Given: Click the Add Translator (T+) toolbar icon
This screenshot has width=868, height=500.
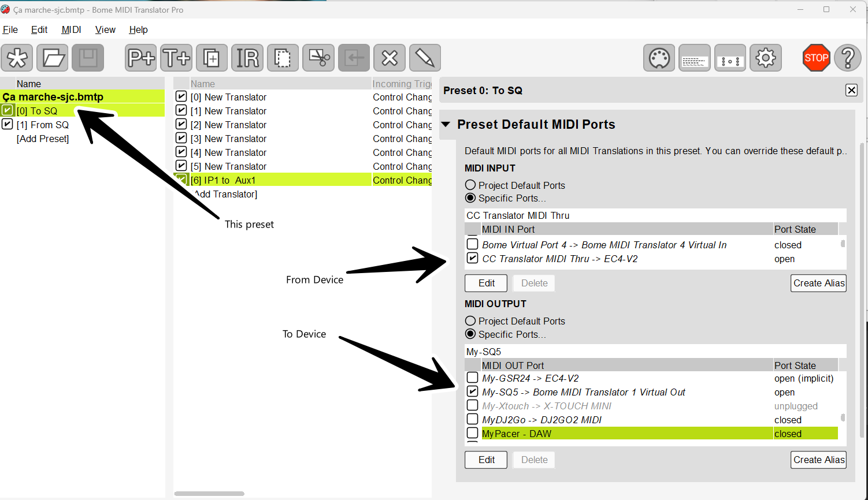Looking at the screenshot, I should click(176, 58).
